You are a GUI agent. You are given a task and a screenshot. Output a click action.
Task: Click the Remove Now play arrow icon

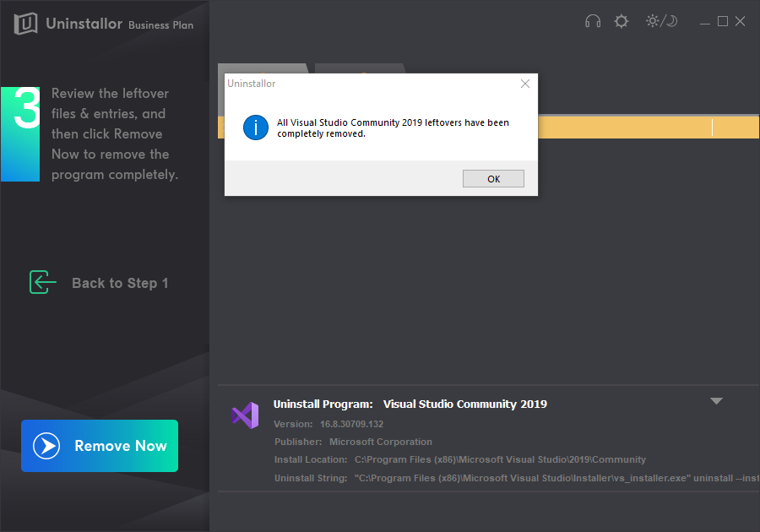coord(46,446)
